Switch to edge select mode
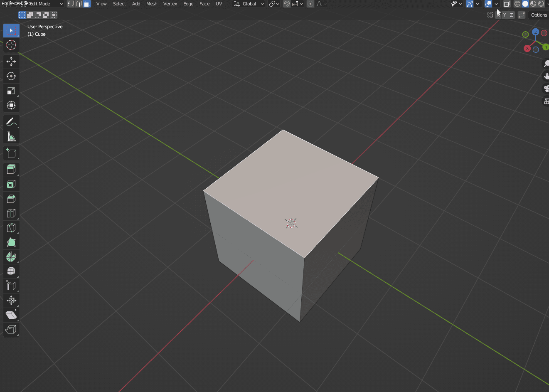Viewport: 549px width, 392px height. [x=79, y=4]
